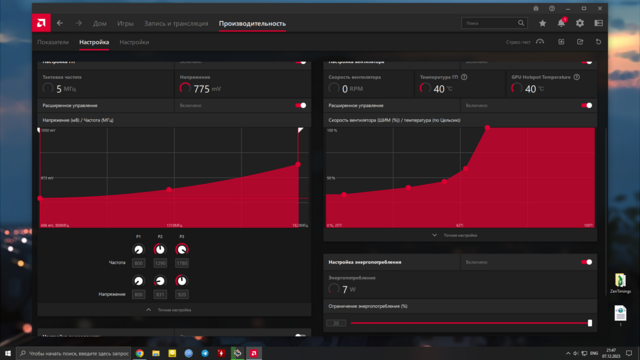
Task: Click the P2 frequency field 1290
Action: pyautogui.click(x=160, y=263)
